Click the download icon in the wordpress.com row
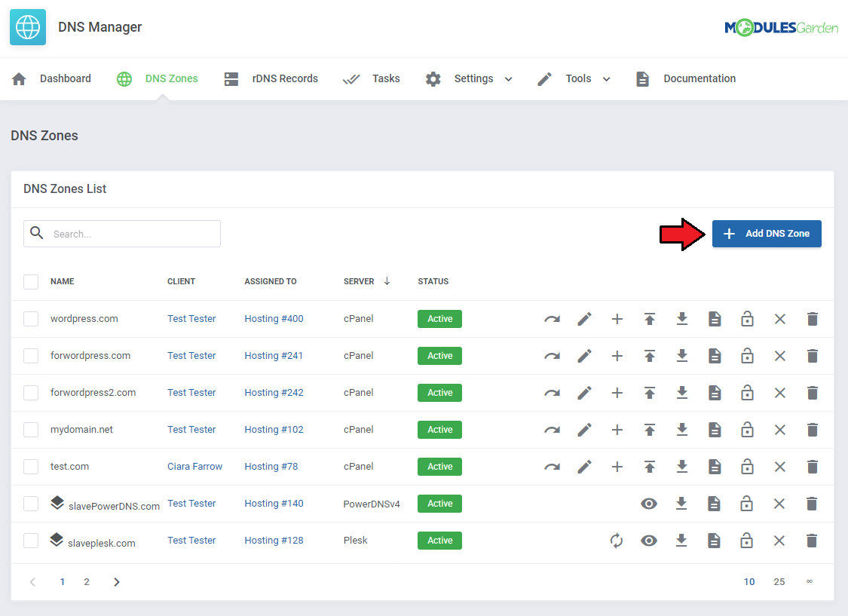Viewport: 848px width, 616px height. [682, 319]
